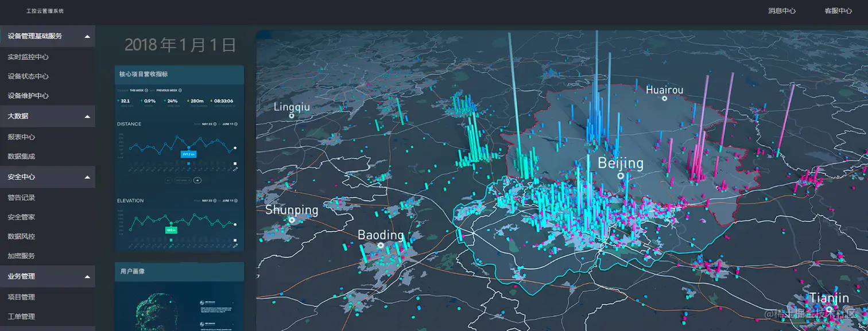Collapse the 安全中心 section arrow
This screenshot has width=868, height=331.
[87, 177]
